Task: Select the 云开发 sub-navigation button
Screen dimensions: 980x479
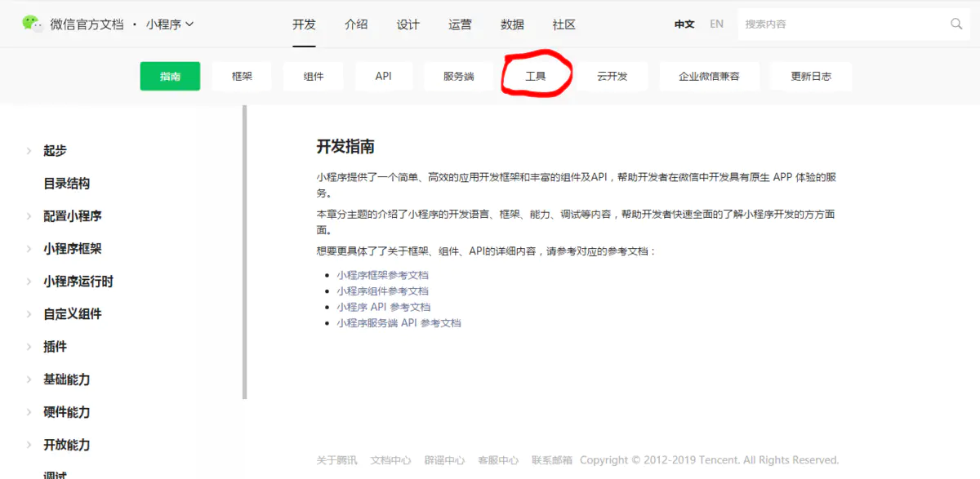Action: coord(612,76)
